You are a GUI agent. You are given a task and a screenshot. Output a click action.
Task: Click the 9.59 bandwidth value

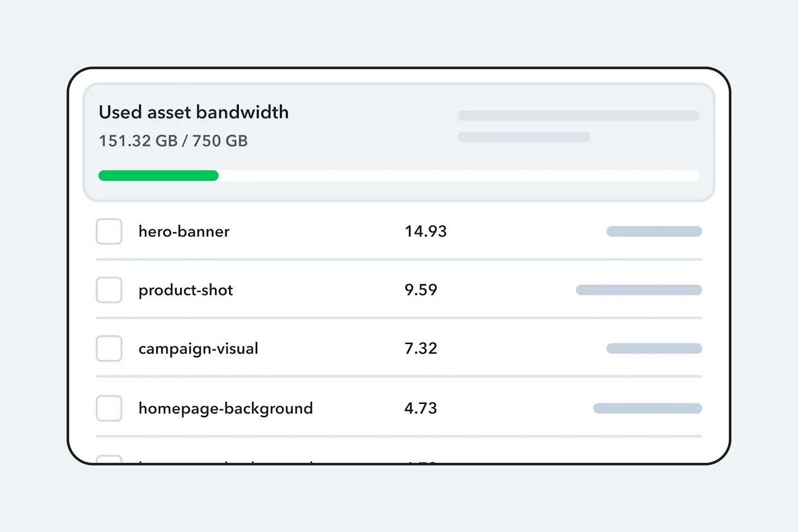tap(421, 290)
